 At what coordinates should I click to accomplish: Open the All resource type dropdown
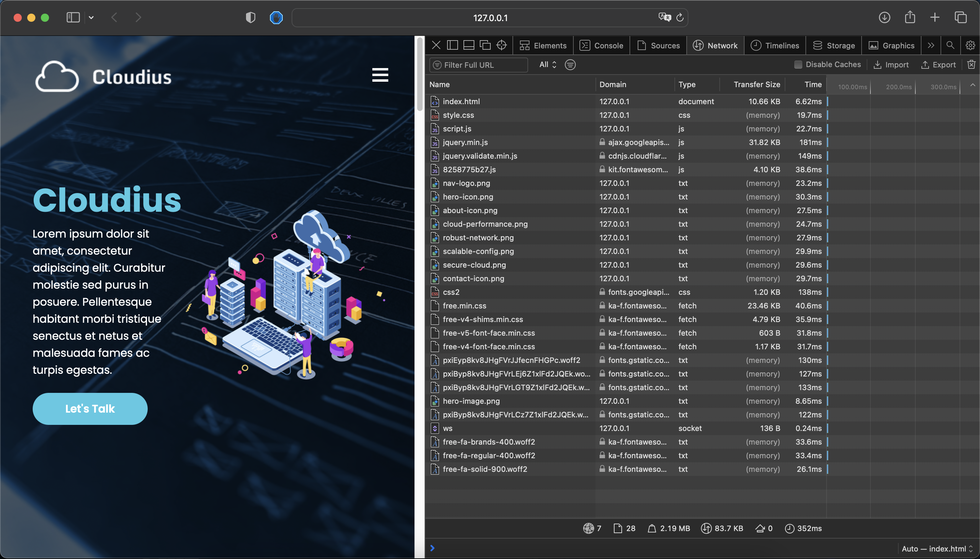point(548,64)
